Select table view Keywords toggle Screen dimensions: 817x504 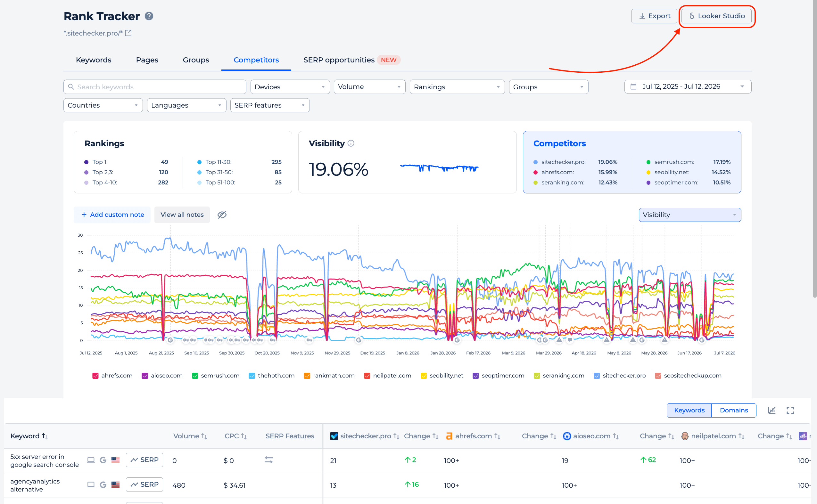click(x=689, y=410)
